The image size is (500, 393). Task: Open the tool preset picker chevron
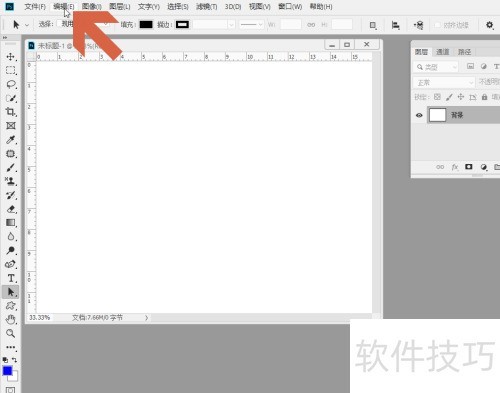[x=27, y=25]
